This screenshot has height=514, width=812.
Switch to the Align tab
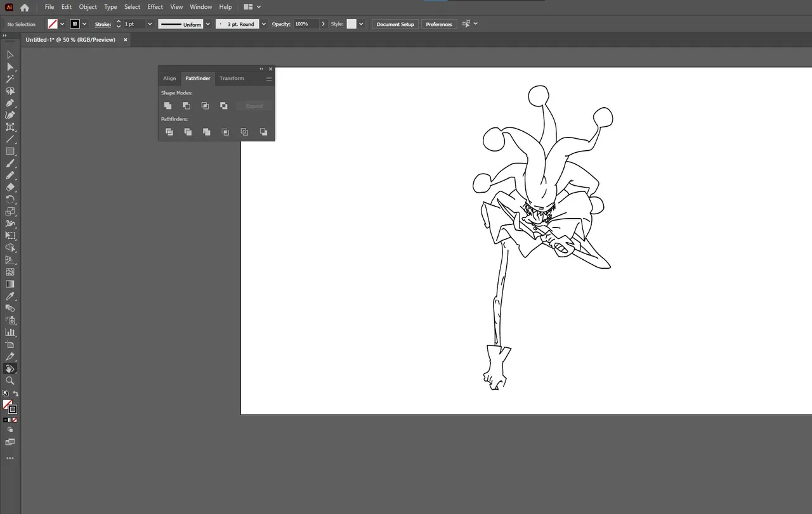click(169, 79)
